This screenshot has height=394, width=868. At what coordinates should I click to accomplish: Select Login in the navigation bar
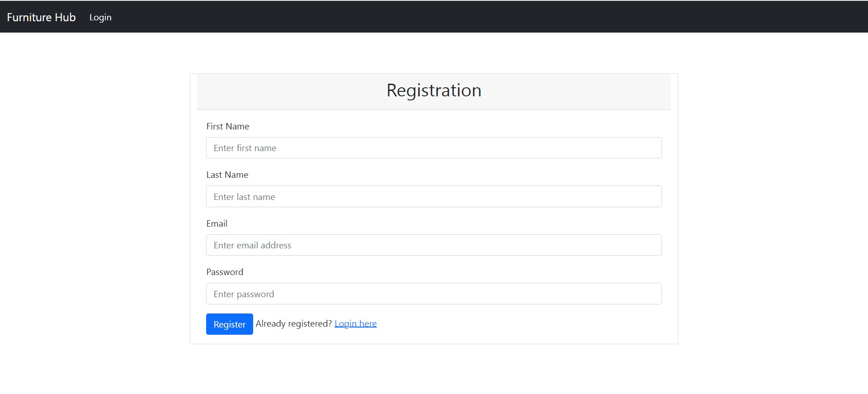(100, 17)
